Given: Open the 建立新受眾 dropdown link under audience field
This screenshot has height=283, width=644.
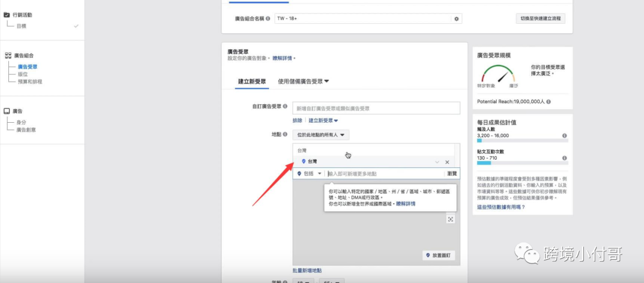Looking at the screenshot, I should click(323, 120).
